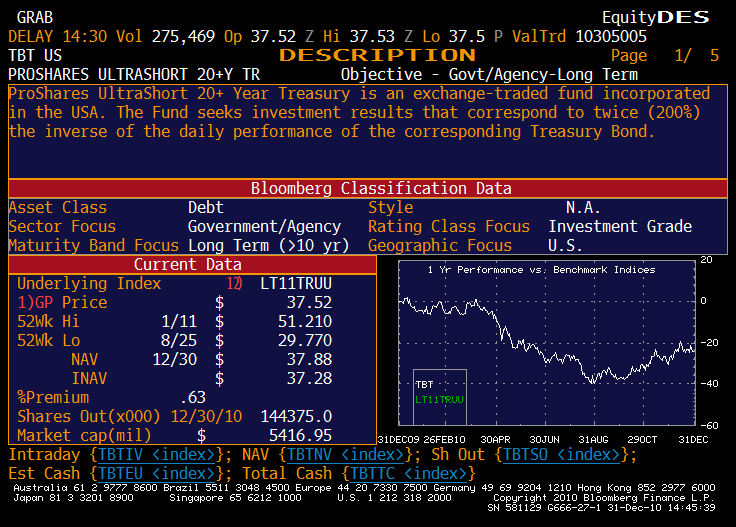Screen dimensions: 736x527
Task: Click the DELAY 14:30 status text
Action: [x=58, y=36]
